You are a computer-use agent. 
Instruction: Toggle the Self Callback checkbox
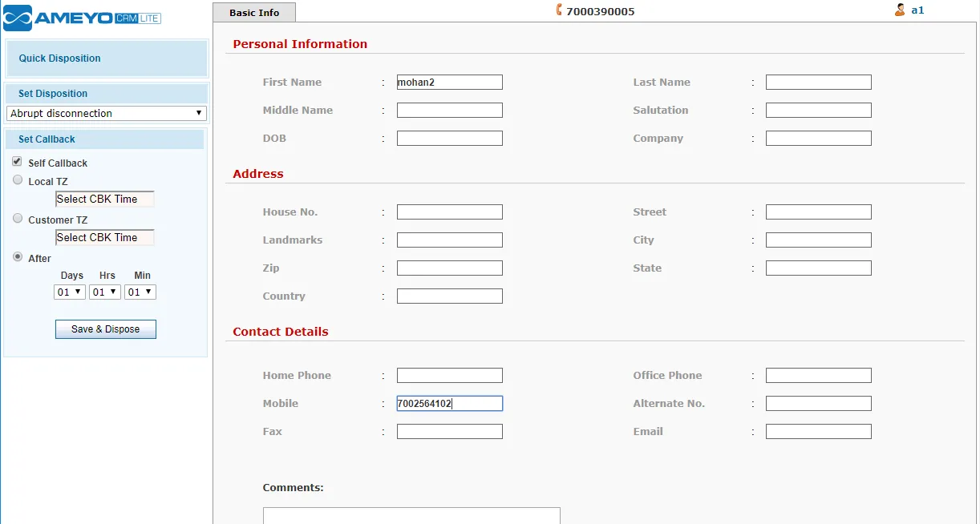(17, 162)
